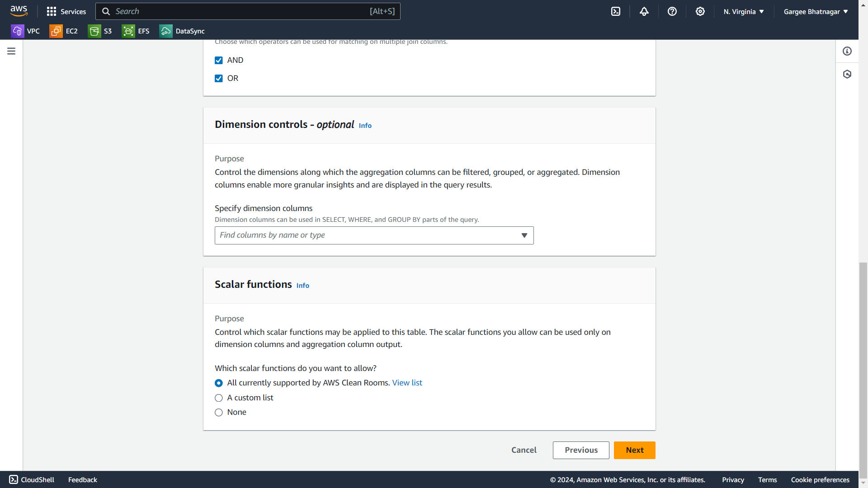Expand the hamburger side navigation menu
Viewport: 868px width, 488px height.
11,51
